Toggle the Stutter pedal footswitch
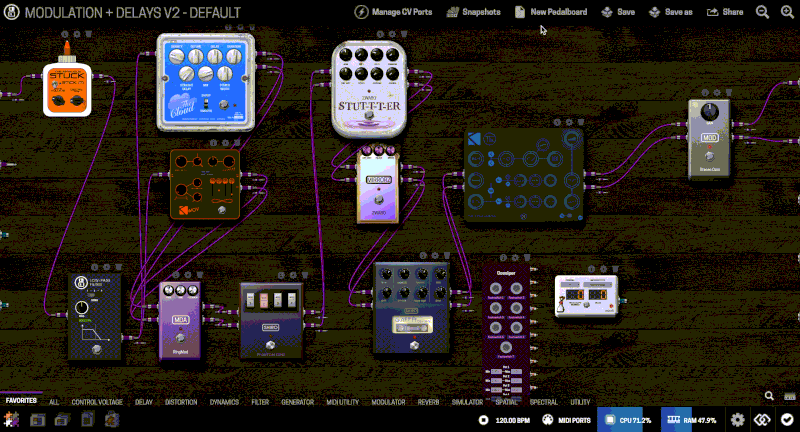The width and height of the screenshot is (800, 432). point(369,117)
